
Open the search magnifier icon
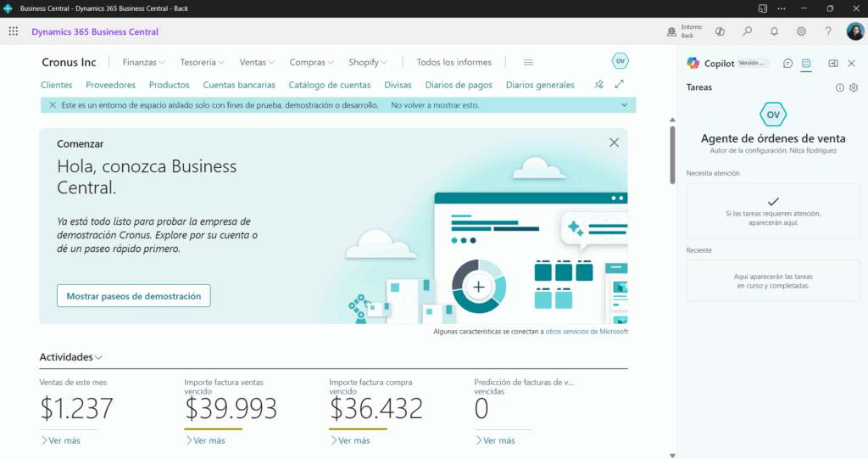coord(748,31)
